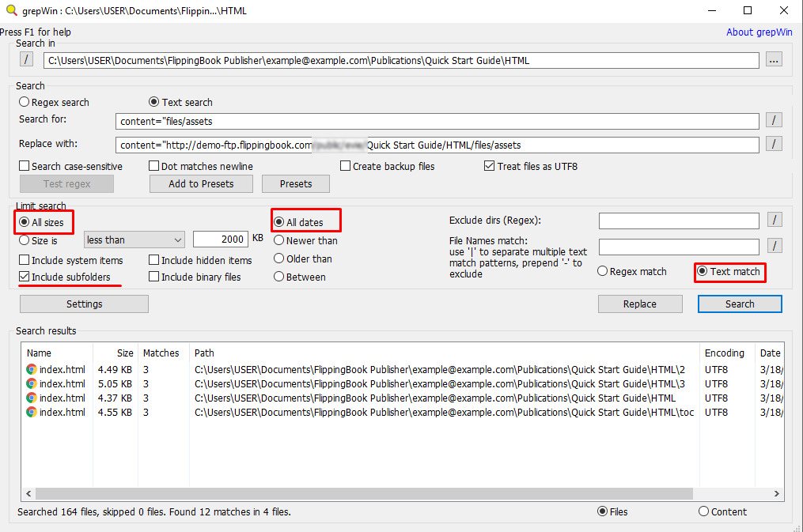Choose the Size is radio option
803x532 pixels.
pos(24,240)
